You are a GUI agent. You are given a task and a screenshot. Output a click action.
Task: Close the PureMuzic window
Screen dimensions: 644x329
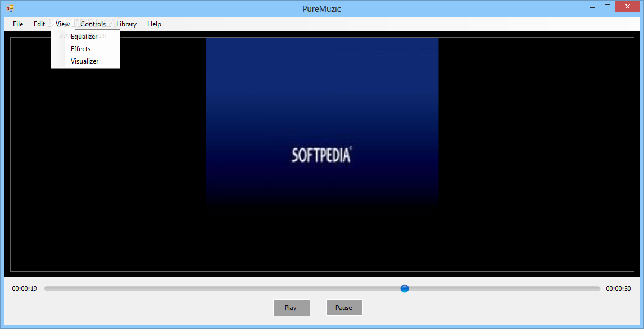628,7
